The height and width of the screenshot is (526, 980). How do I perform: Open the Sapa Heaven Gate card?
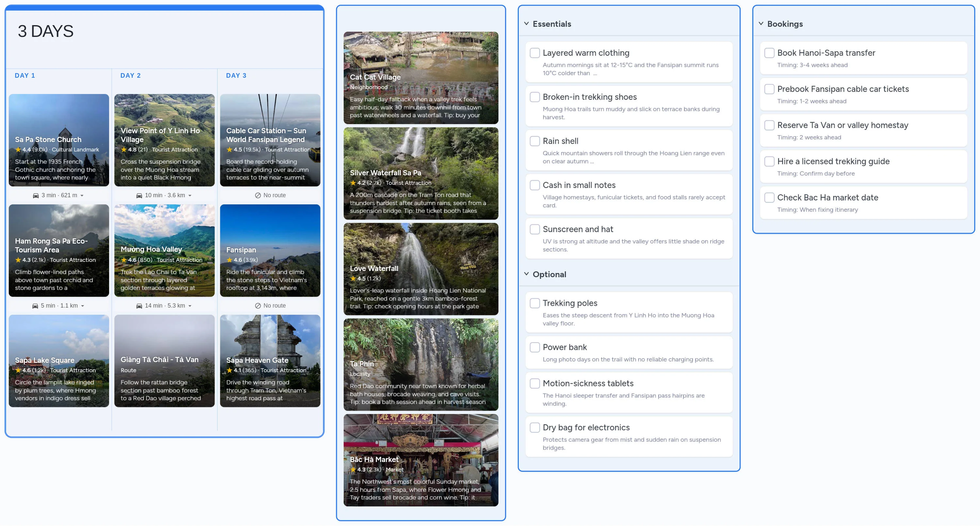point(270,361)
